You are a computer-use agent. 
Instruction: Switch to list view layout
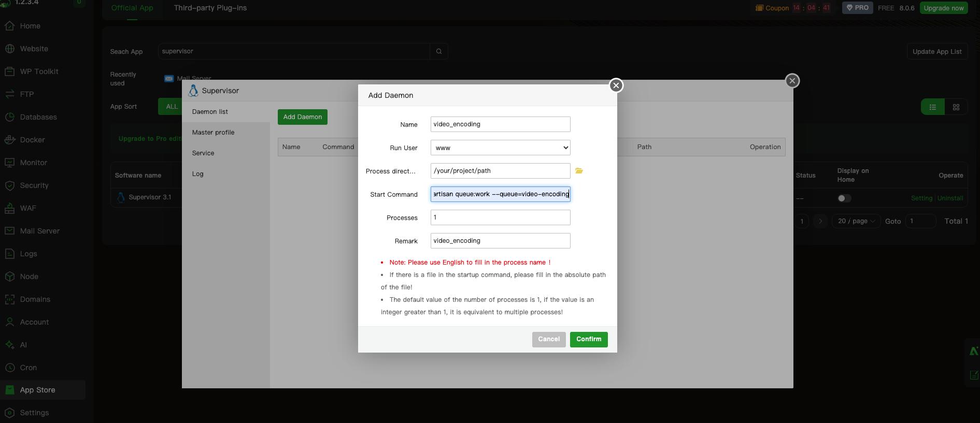click(x=933, y=107)
